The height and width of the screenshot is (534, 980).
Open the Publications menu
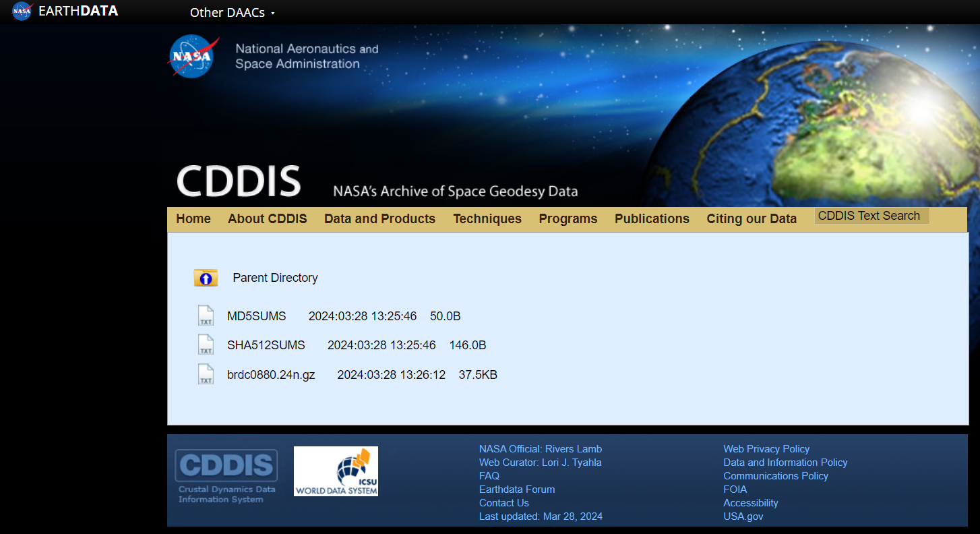(652, 218)
